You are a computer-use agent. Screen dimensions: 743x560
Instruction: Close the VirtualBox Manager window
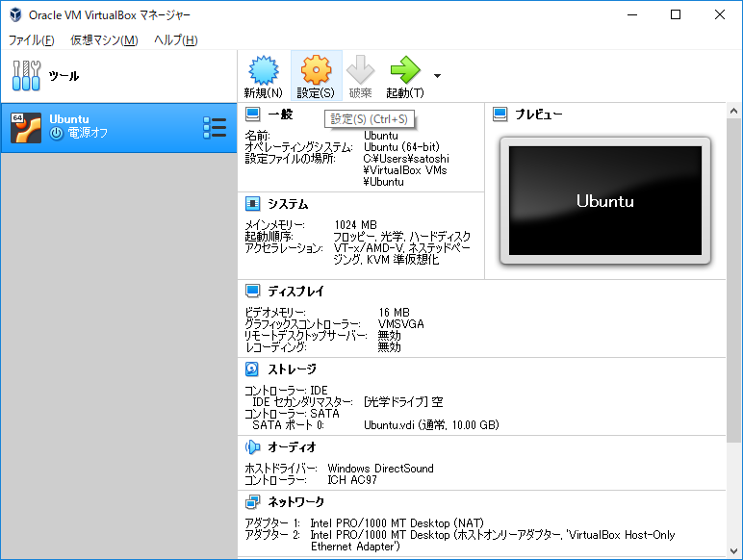(719, 14)
